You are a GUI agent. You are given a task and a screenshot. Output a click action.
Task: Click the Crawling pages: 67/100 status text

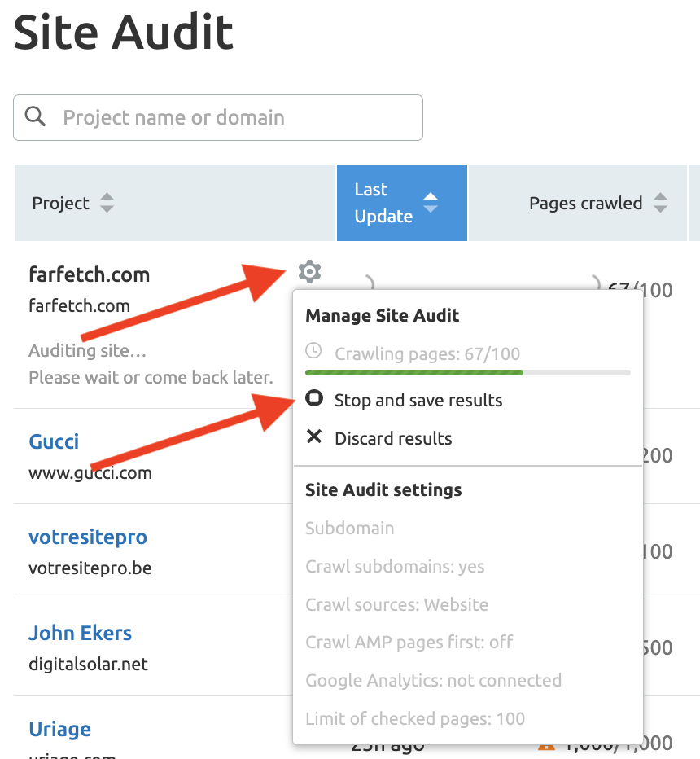[427, 353]
